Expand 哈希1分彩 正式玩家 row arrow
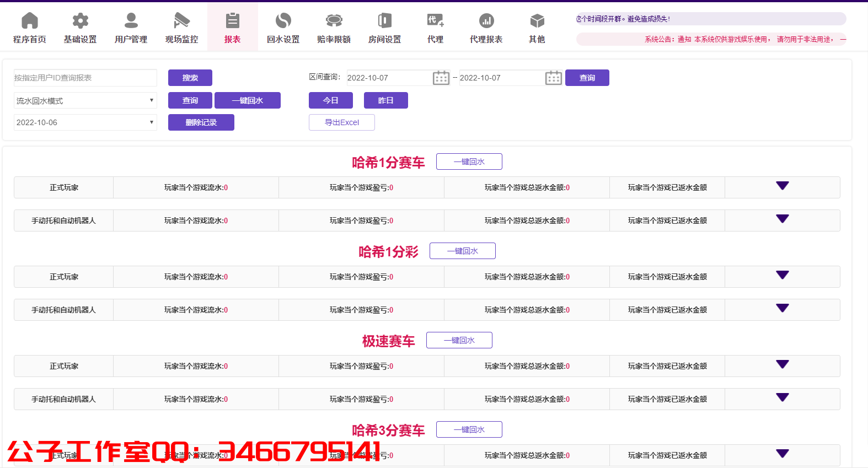The height and width of the screenshot is (468, 868). click(x=783, y=275)
